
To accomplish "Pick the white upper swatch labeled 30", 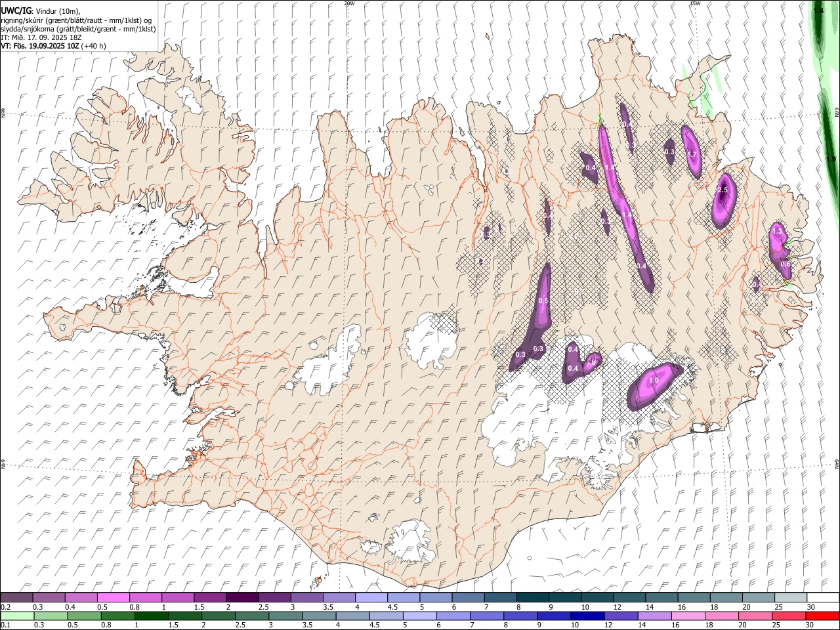I will pyautogui.click(x=823, y=597).
